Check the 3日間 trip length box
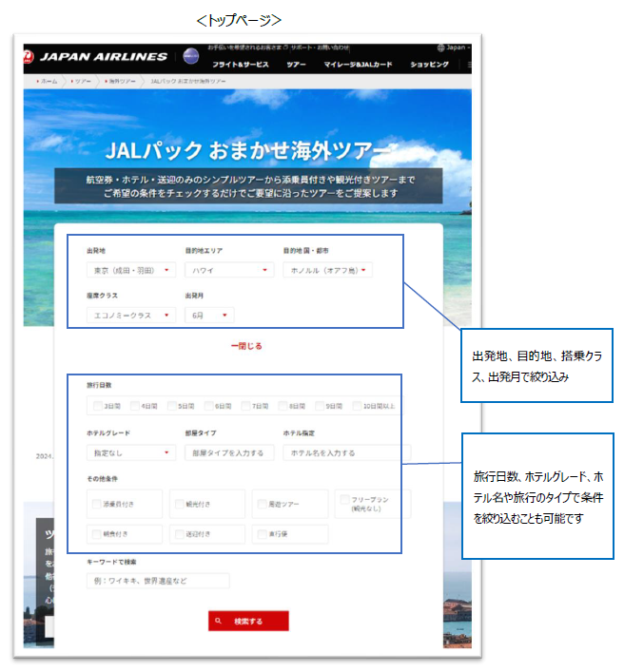Viewport: 624px width, 672px height. point(98,406)
